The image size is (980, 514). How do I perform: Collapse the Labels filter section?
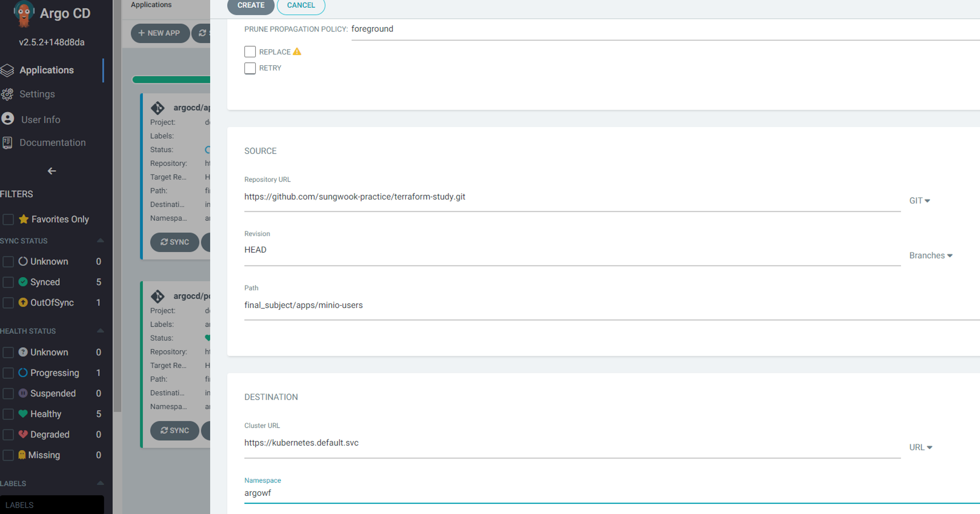pos(100,483)
